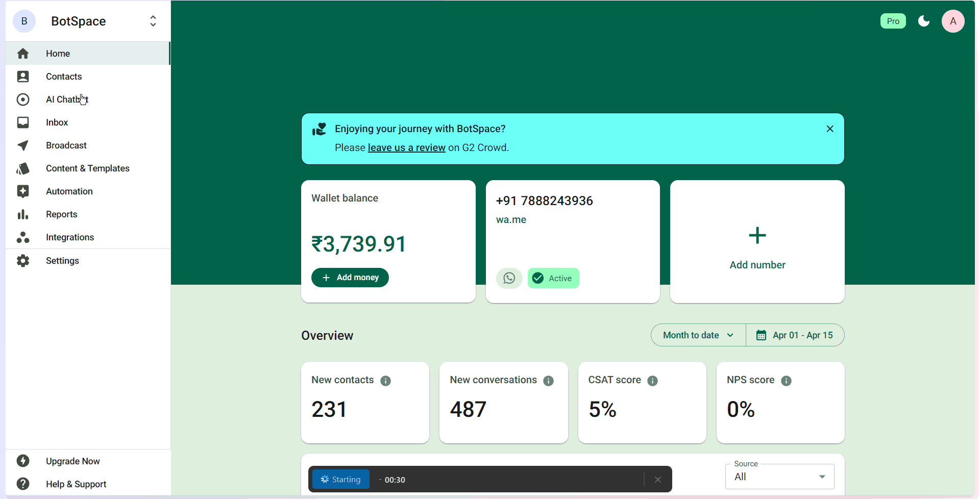
Task: Open Inbox menu item
Action: 88,122
